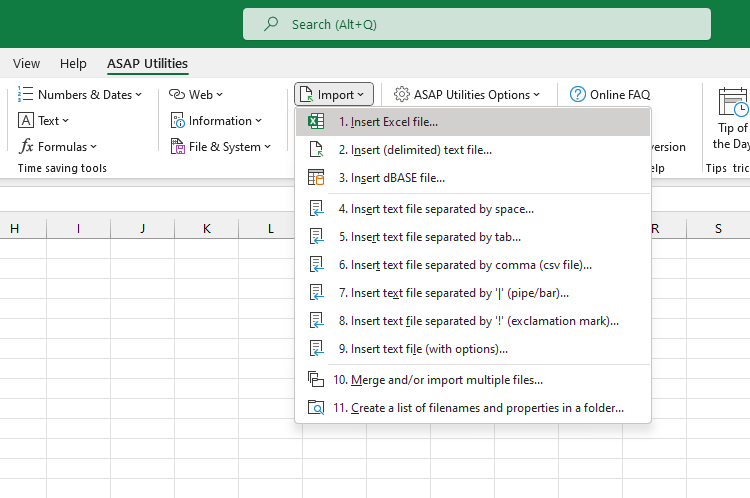The height and width of the screenshot is (498, 750).
Task: Open the Formulas dropdown chevron
Action: 93,147
